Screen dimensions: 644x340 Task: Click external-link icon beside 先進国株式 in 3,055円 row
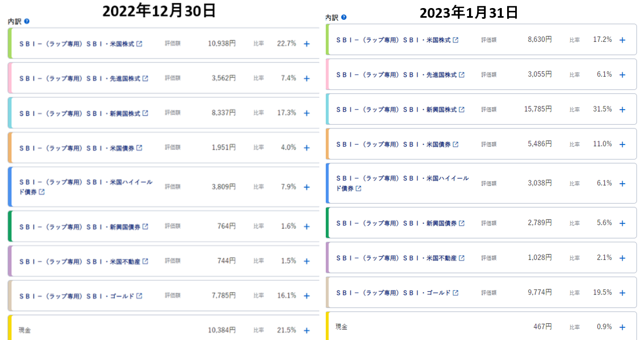point(462,75)
